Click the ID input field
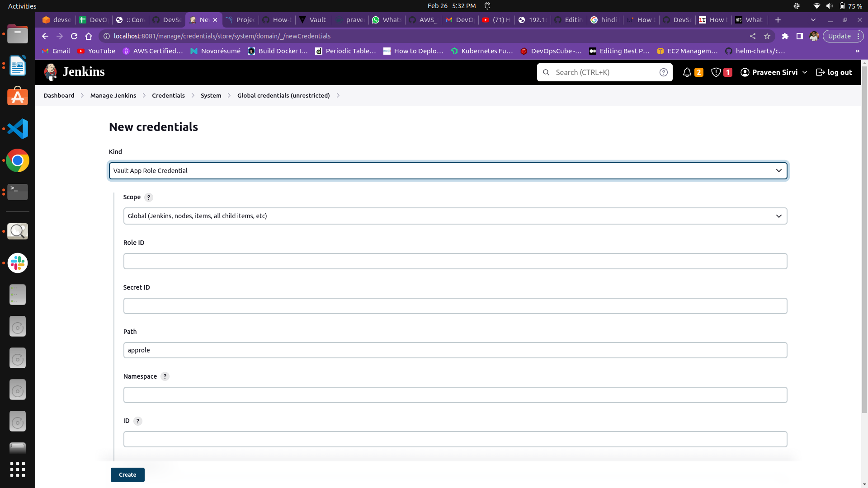 tap(455, 439)
